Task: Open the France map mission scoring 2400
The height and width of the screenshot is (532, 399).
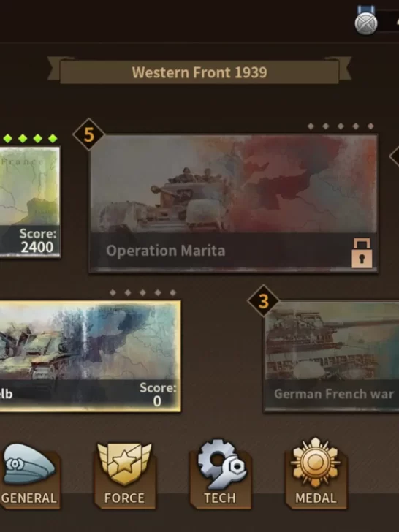Action: pyautogui.click(x=30, y=202)
